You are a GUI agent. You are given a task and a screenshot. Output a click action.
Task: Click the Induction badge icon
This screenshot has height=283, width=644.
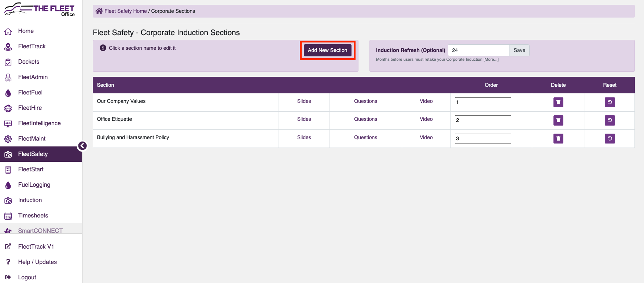click(x=8, y=201)
